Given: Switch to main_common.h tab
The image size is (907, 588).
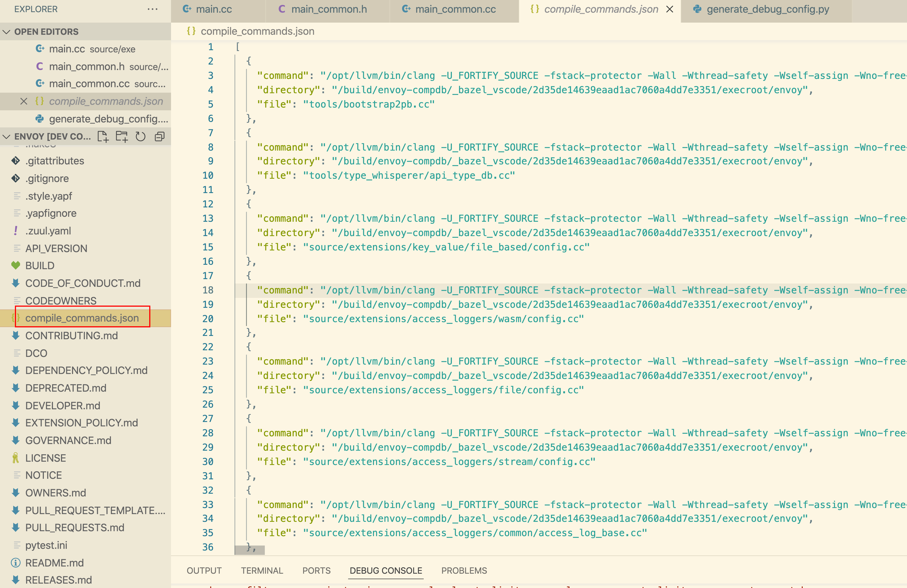Looking at the screenshot, I should pyautogui.click(x=329, y=9).
